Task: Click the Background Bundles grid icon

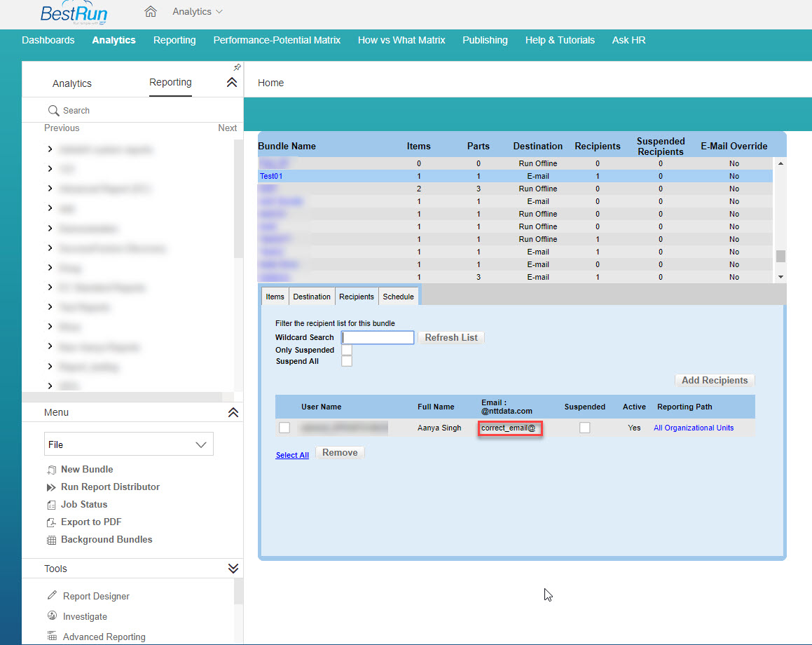Action: tap(51, 541)
